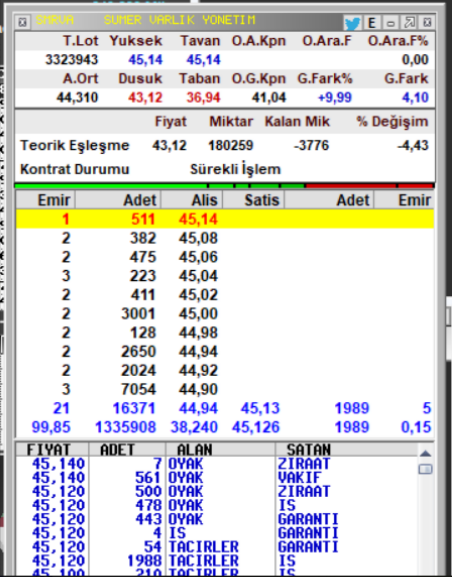Click the T.Lot value 3323943
Viewport: 452px width, 577px height.
71,60
